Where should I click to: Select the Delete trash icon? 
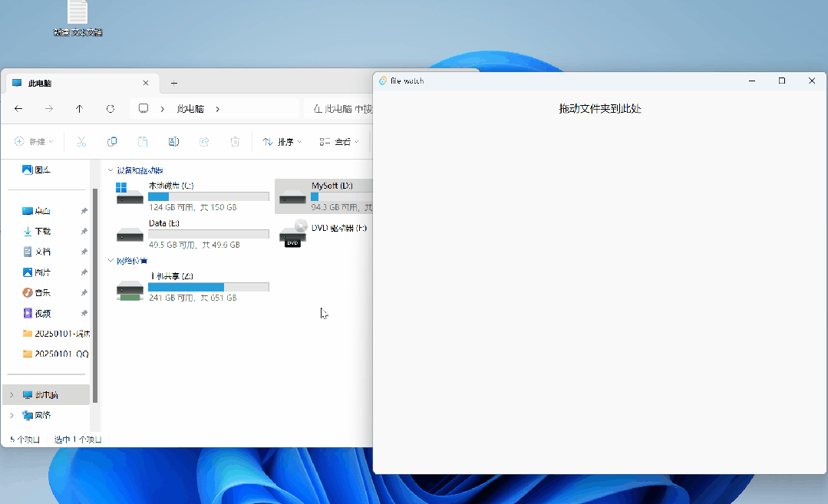pos(235,141)
